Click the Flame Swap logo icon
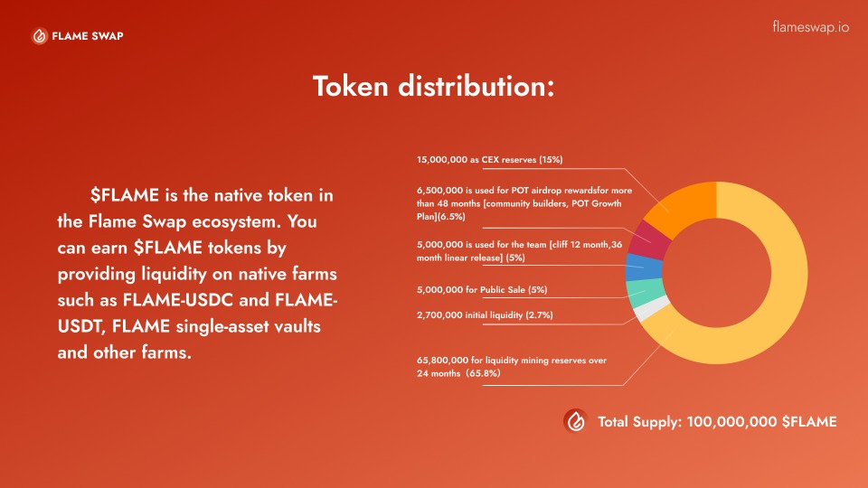Screen dimensions: 868x488 tap(39, 36)
